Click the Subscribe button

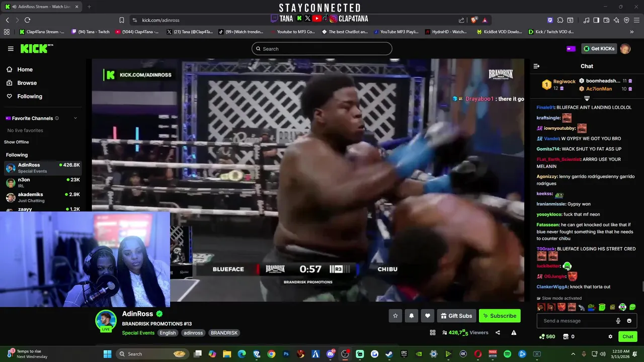pyautogui.click(x=500, y=316)
